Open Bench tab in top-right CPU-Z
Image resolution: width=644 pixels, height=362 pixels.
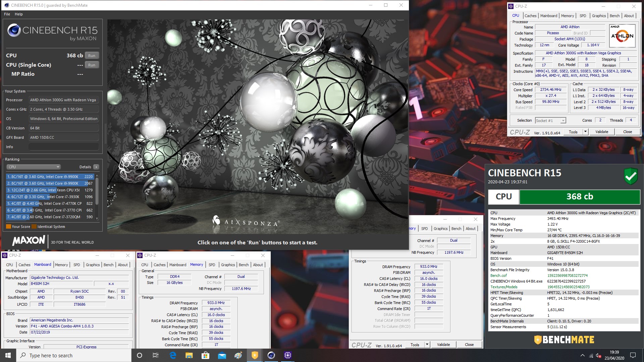(614, 16)
